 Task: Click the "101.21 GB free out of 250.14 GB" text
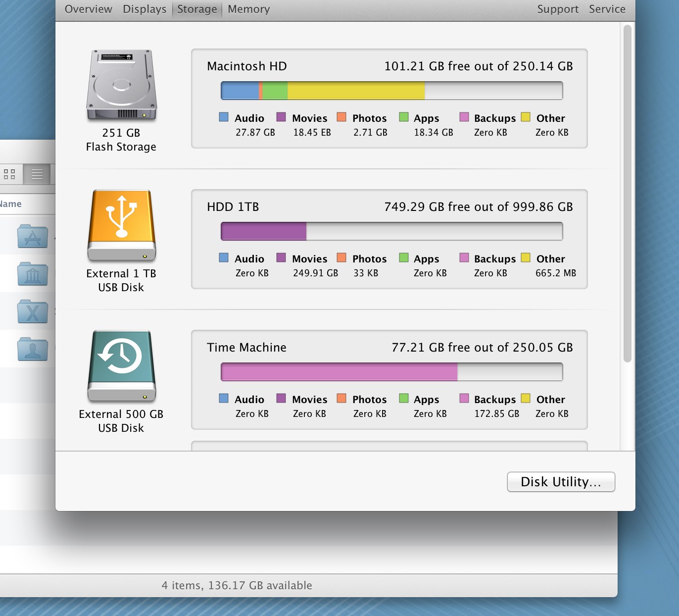(x=479, y=66)
